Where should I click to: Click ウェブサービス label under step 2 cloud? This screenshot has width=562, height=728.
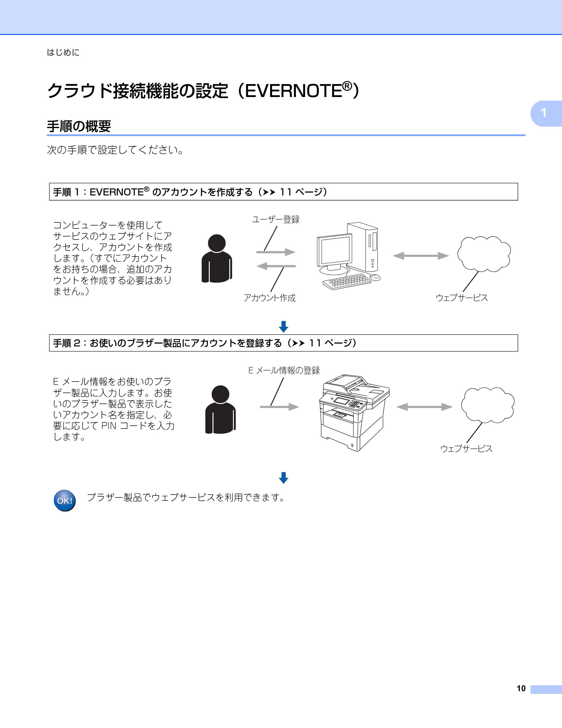coord(466,449)
